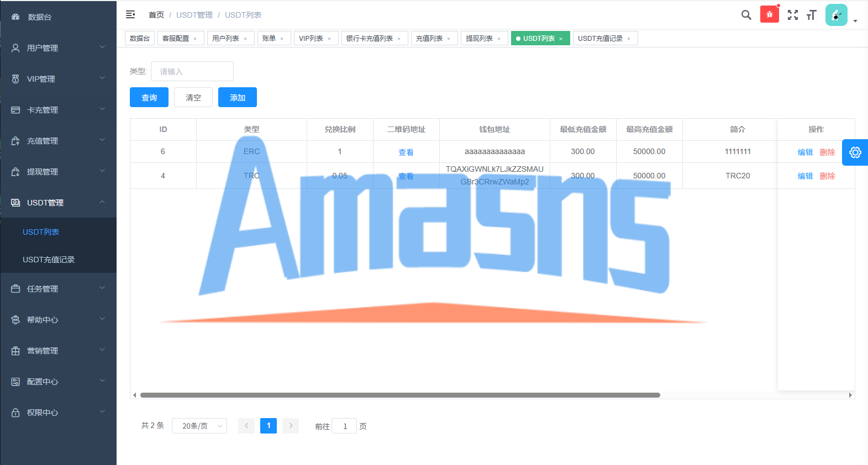This screenshot has height=465, width=868.
Task: Click the 清空 clear button
Action: [x=193, y=97]
